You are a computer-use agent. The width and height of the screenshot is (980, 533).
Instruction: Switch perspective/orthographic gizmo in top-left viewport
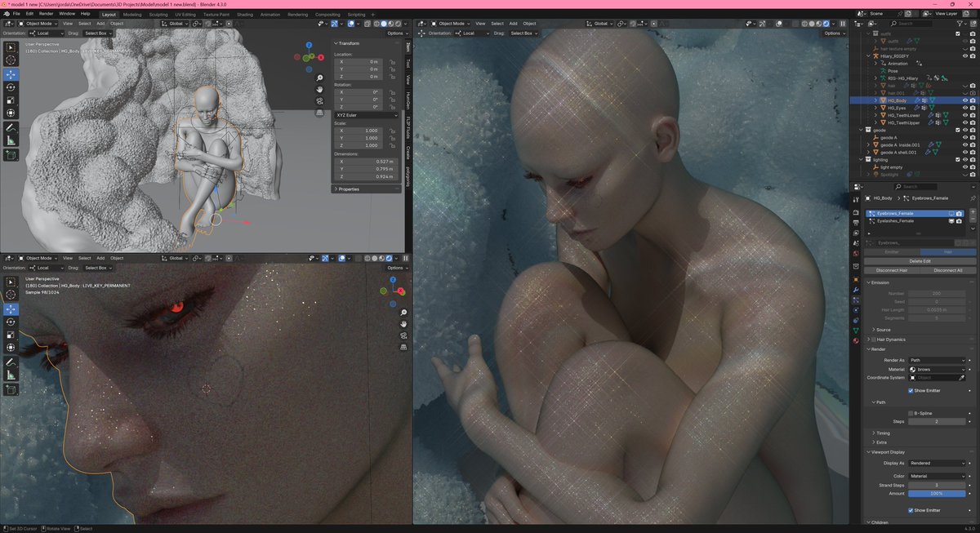pyautogui.click(x=318, y=112)
